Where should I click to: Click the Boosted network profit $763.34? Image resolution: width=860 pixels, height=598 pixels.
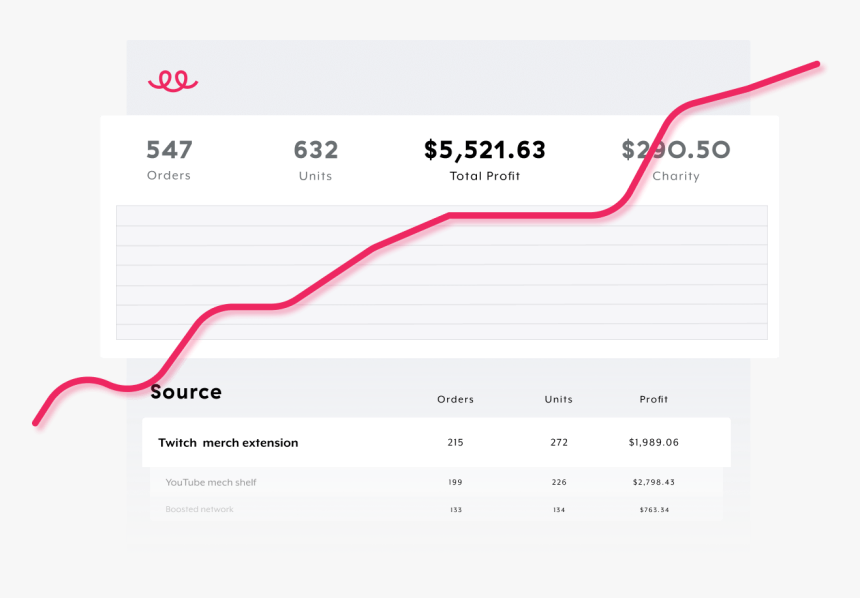[654, 510]
